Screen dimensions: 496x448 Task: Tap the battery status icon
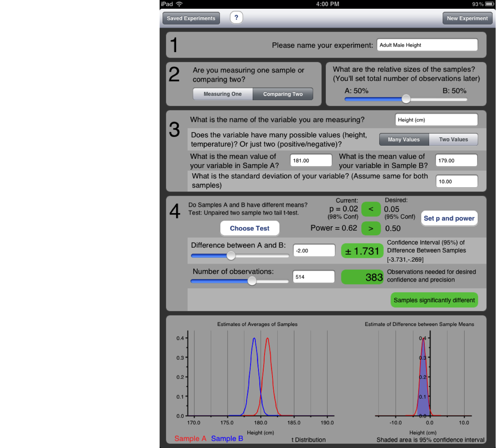pyautogui.click(x=489, y=4)
